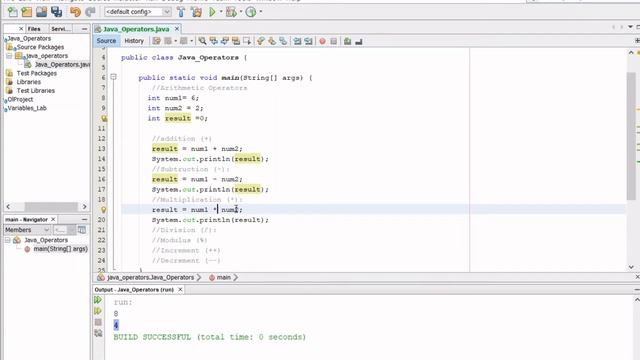Close the Output Java_Operators (run) tab
The height and width of the screenshot is (360, 640).
(x=180, y=289)
